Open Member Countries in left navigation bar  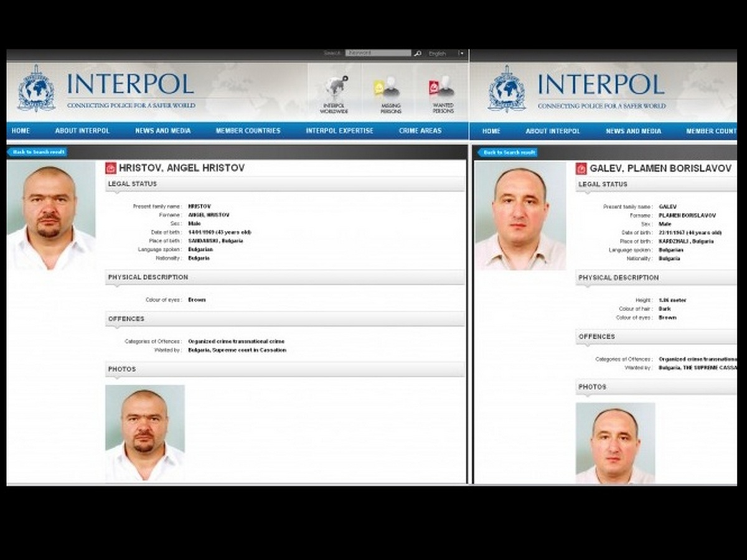click(248, 131)
